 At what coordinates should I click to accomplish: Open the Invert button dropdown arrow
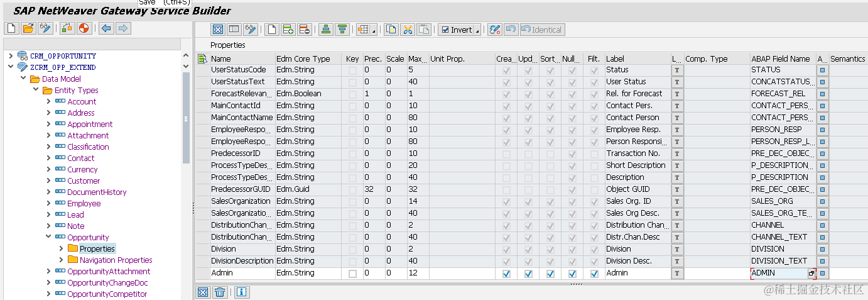[477, 30]
